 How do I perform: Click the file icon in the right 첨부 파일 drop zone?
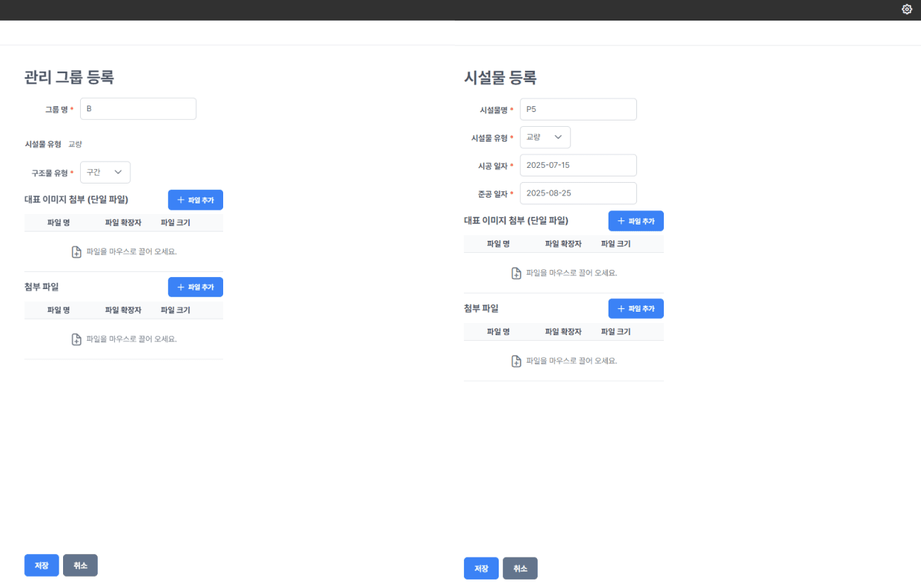coord(516,361)
